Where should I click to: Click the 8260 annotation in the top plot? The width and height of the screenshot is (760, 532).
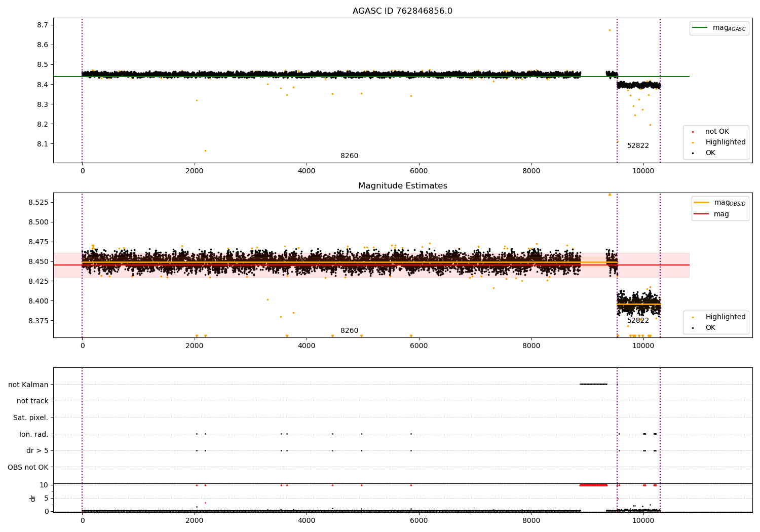[x=349, y=156]
